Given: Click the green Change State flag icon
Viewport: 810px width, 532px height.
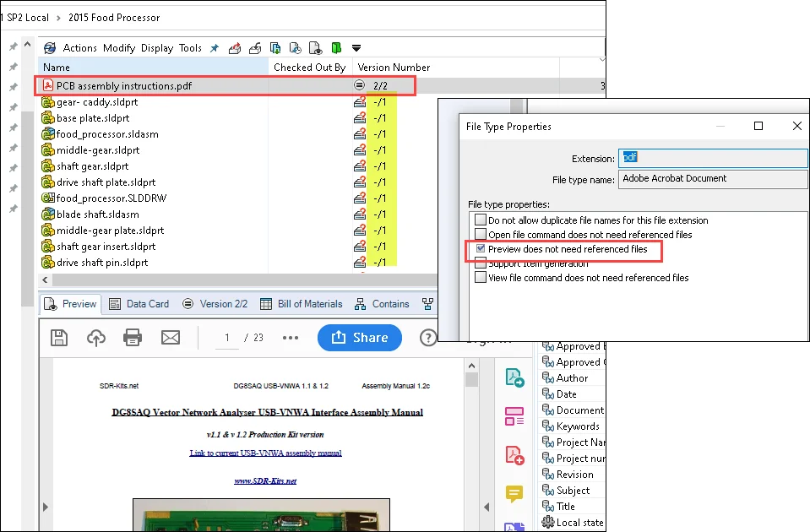Looking at the screenshot, I should coord(336,48).
